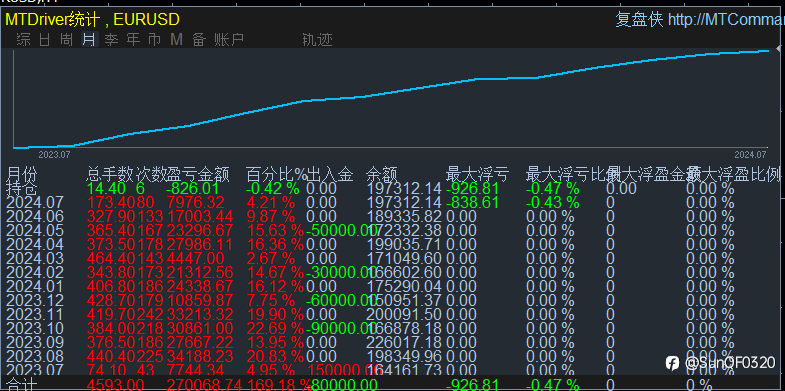Image resolution: width=785 pixels, height=391 pixels.
Task: Switch to the 周 weekly tab
Action: 67,39
